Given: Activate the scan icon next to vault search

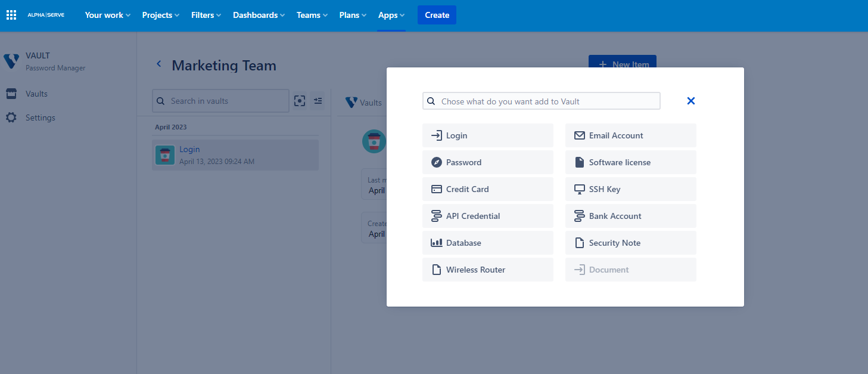Looking at the screenshot, I should 300,101.
